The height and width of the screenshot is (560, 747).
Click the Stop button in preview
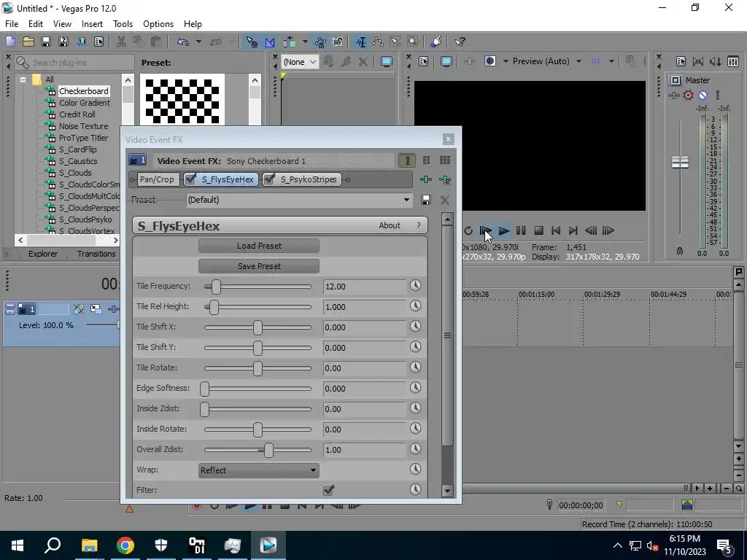(x=538, y=230)
